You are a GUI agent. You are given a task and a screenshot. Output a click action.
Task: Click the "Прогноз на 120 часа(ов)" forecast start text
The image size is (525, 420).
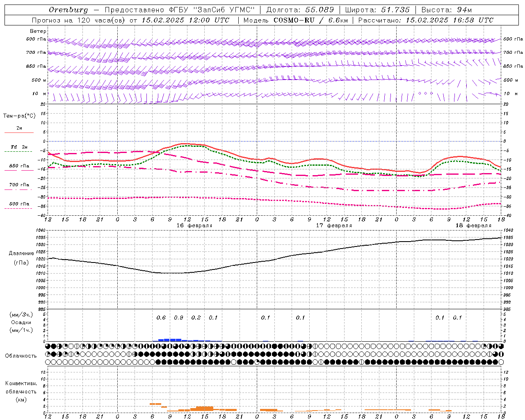tap(79, 20)
